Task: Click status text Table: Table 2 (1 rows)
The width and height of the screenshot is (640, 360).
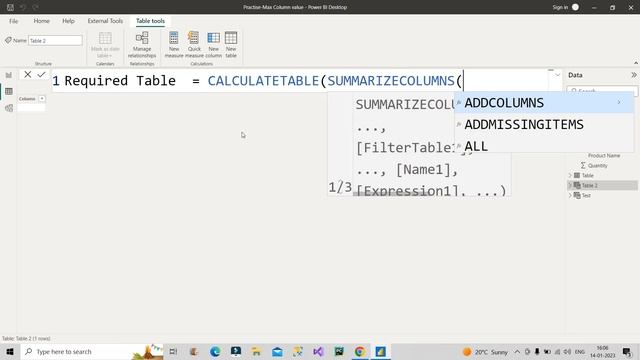Action: click(26, 338)
